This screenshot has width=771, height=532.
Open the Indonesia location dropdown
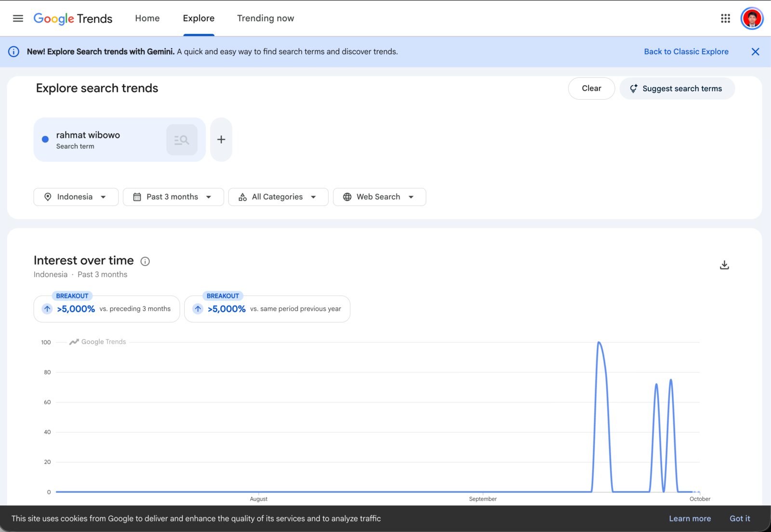[x=76, y=197]
